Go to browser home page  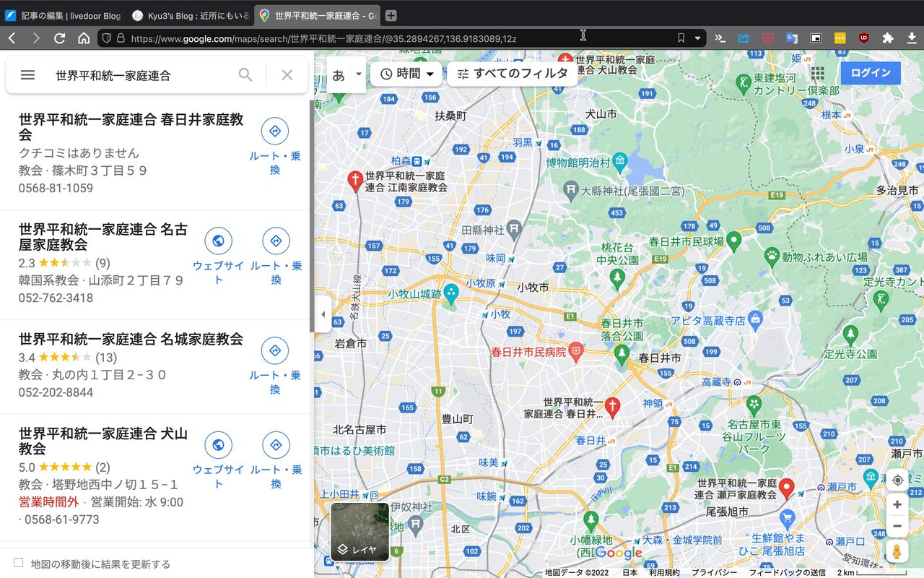click(84, 38)
